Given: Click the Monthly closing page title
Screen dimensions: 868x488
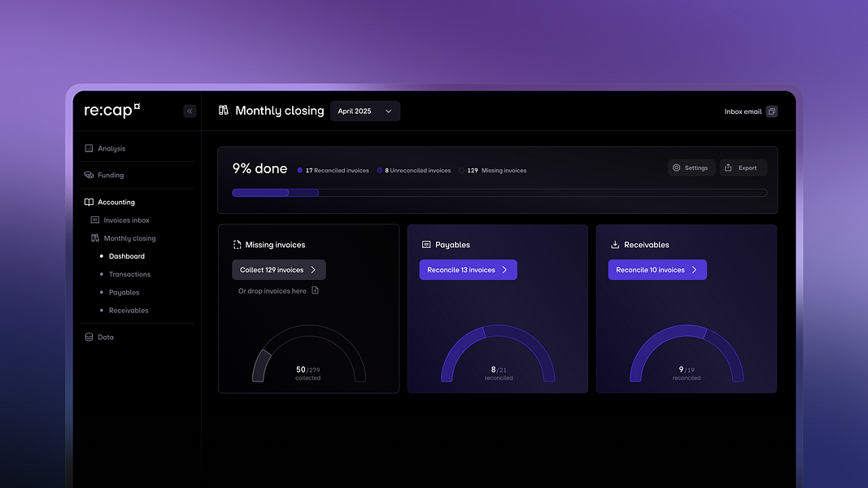Looking at the screenshot, I should coord(280,111).
